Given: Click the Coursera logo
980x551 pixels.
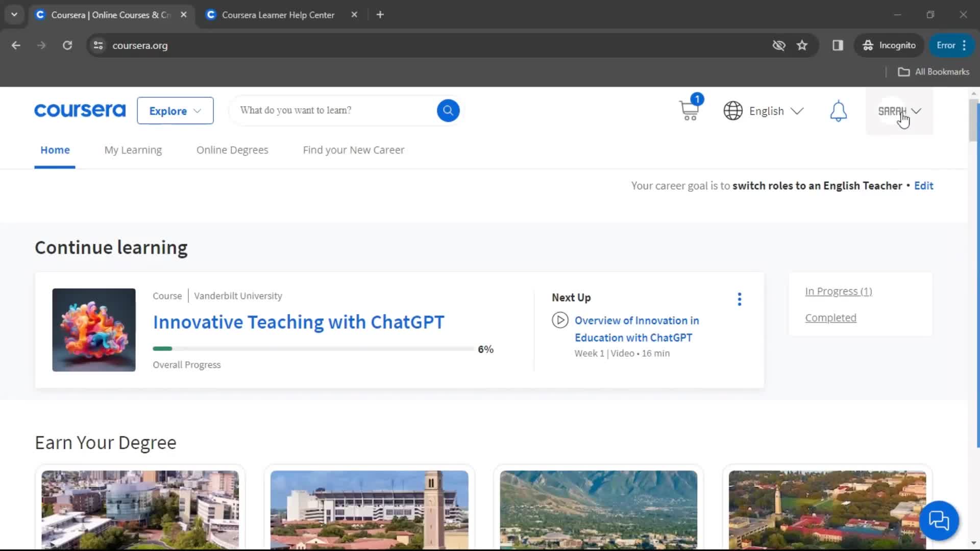Looking at the screenshot, I should (x=80, y=111).
